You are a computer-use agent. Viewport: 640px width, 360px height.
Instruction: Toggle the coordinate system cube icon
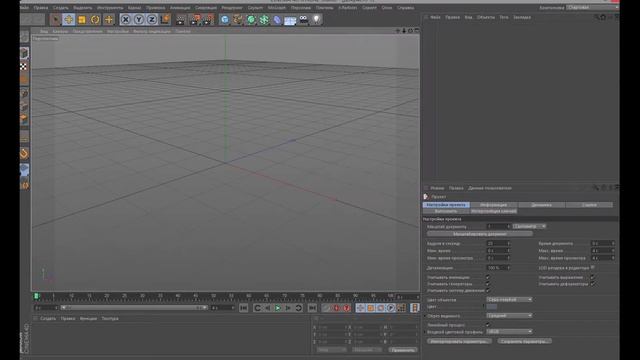(165, 19)
